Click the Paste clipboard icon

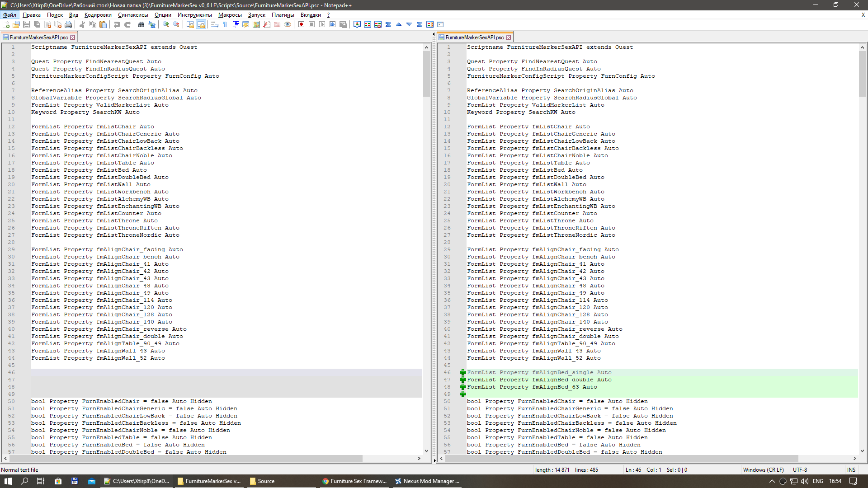coord(103,24)
